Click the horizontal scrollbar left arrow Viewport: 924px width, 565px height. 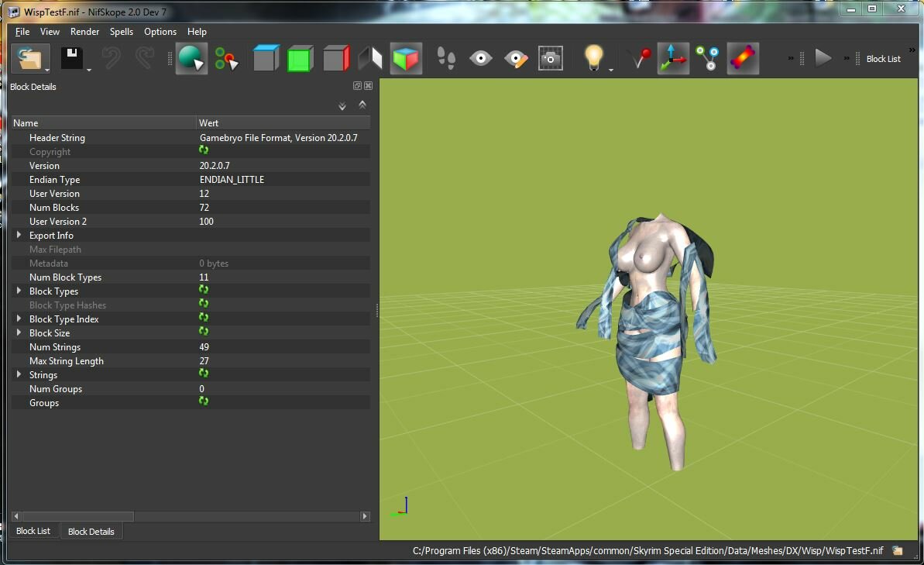(x=16, y=516)
